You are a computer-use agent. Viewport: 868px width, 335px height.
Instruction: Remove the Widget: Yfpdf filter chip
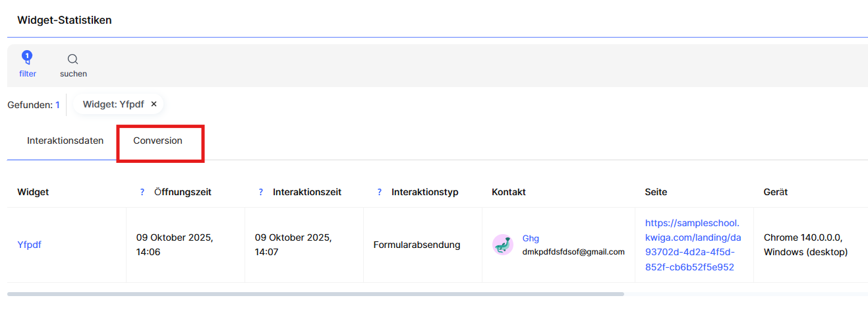point(154,104)
